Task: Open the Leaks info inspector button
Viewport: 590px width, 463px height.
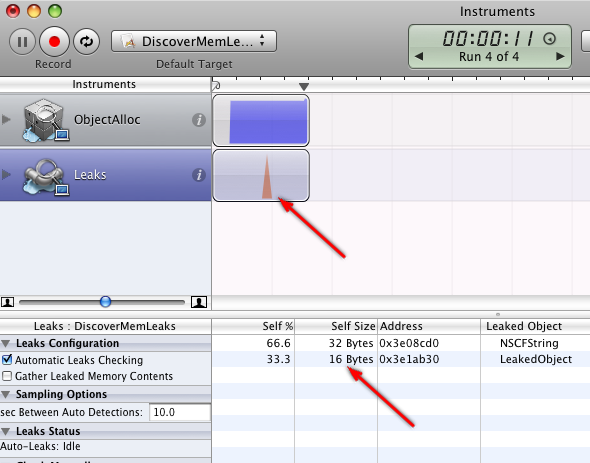Action: point(199,175)
